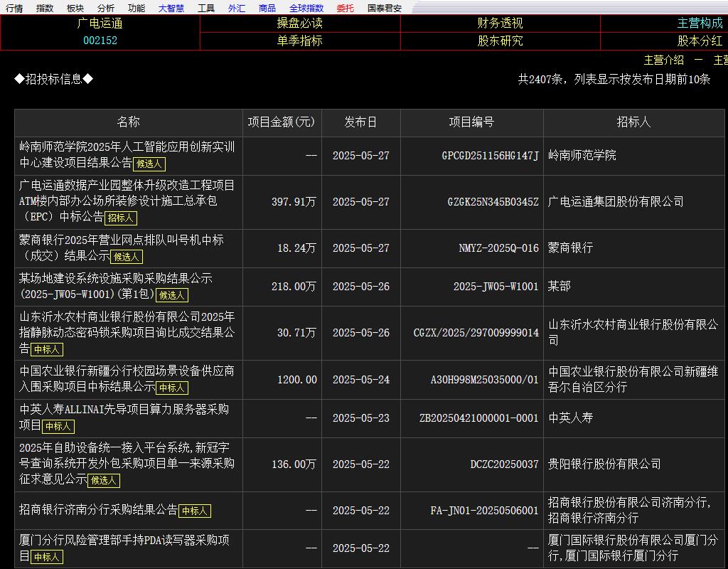
Task: Open the 功能 menu
Action: point(136,8)
